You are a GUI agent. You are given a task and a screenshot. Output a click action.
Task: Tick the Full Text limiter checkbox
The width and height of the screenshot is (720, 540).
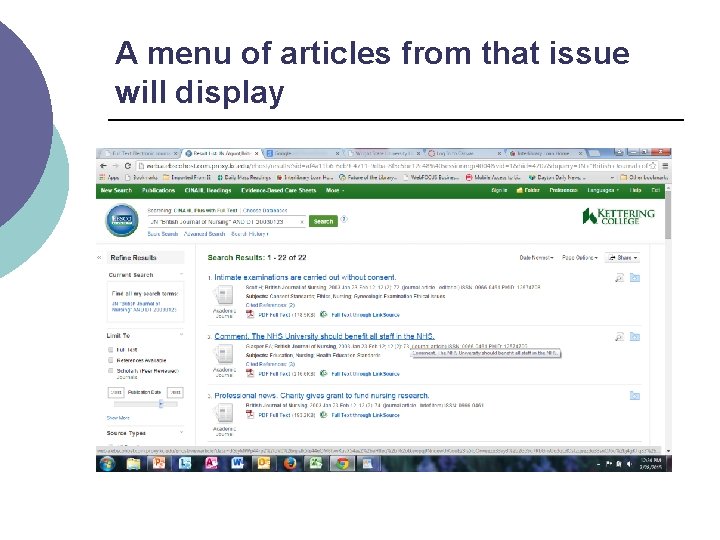click(111, 350)
